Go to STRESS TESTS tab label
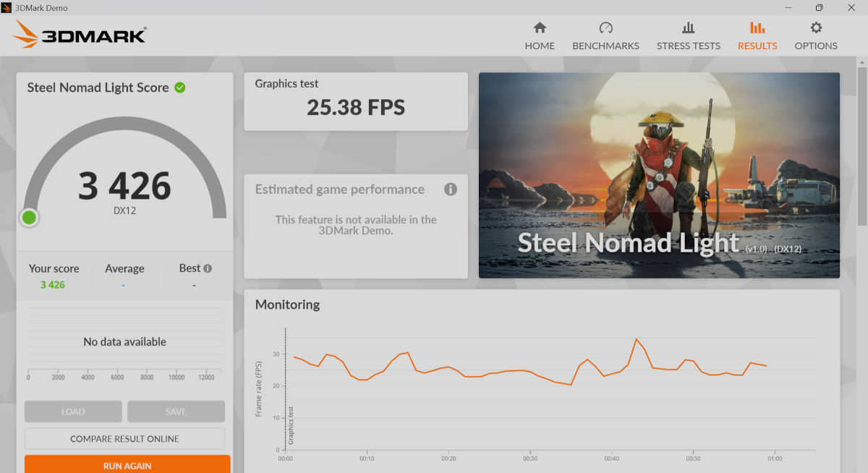The image size is (868, 473). pyautogui.click(x=689, y=46)
